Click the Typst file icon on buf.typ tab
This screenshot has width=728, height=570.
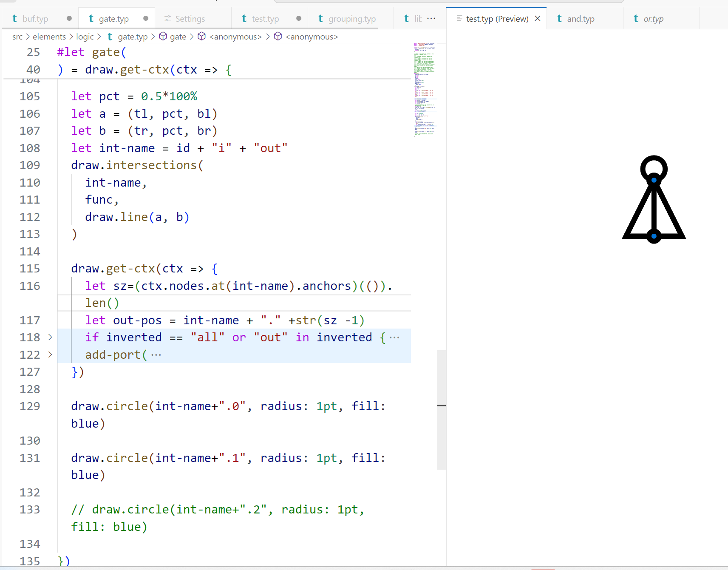15,19
